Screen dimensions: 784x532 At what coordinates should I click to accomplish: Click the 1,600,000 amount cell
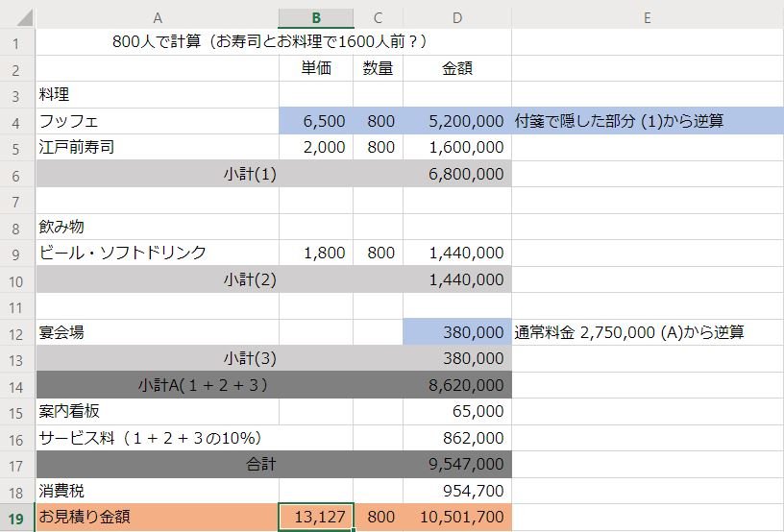pos(457,147)
